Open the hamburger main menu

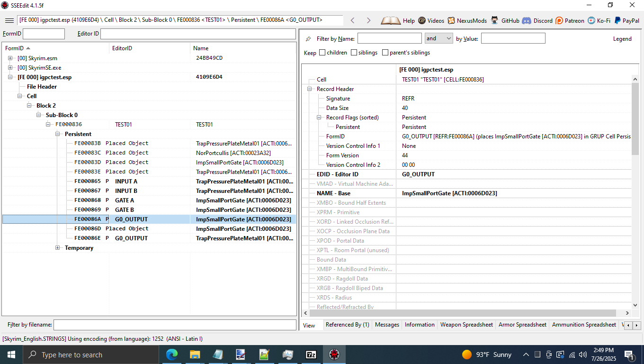[x=9, y=20]
